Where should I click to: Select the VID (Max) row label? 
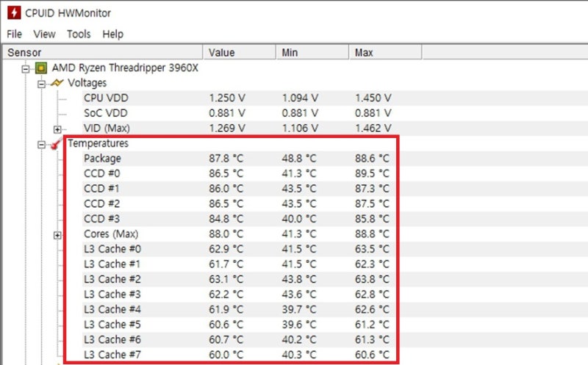pyautogui.click(x=107, y=129)
